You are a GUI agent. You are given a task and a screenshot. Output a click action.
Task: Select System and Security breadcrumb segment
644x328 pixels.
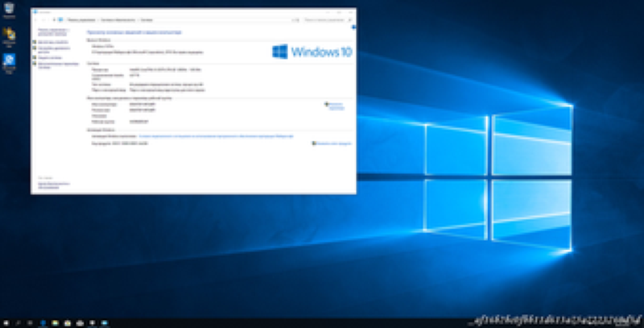coord(118,19)
